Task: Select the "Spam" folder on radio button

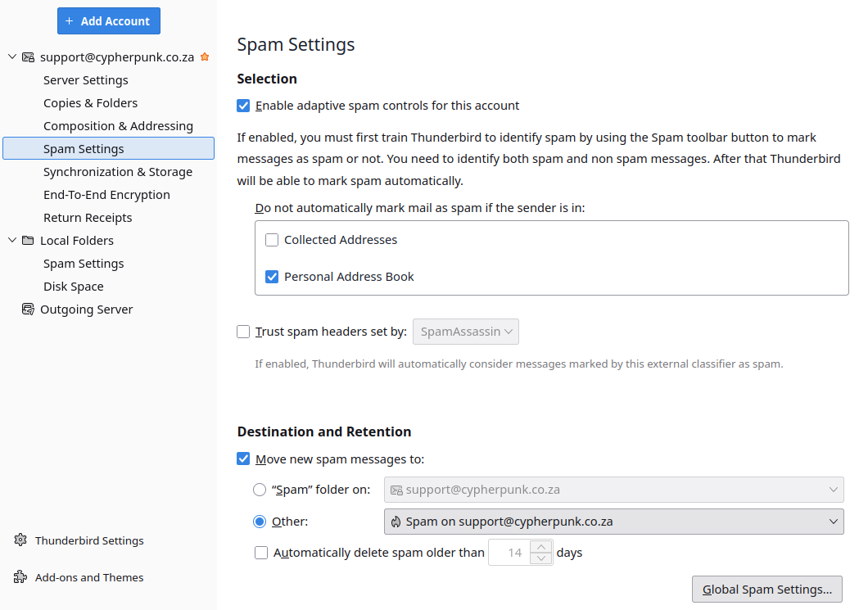Action: point(260,490)
